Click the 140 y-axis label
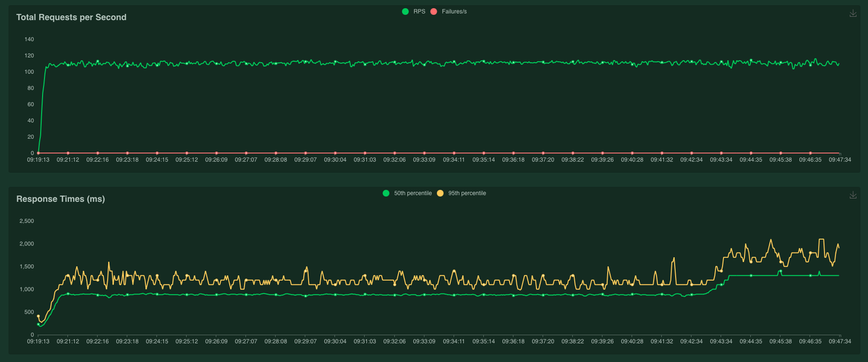Image resolution: width=868 pixels, height=362 pixels. (x=29, y=39)
